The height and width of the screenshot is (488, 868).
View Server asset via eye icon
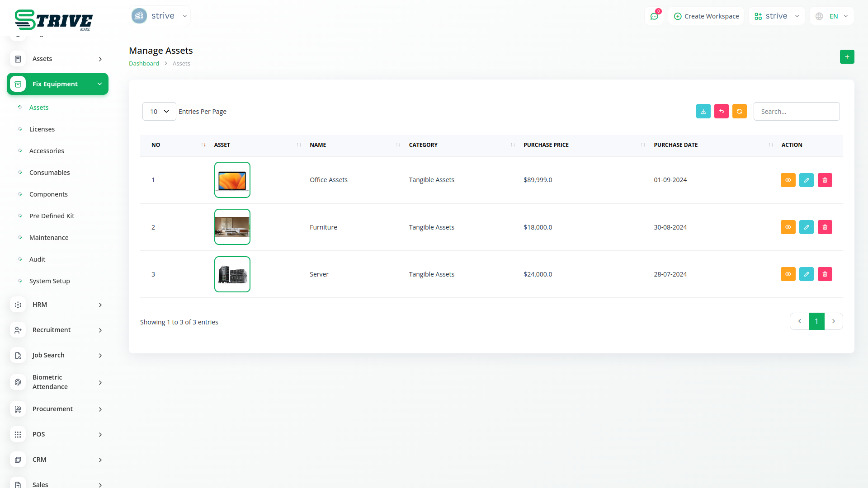click(788, 274)
